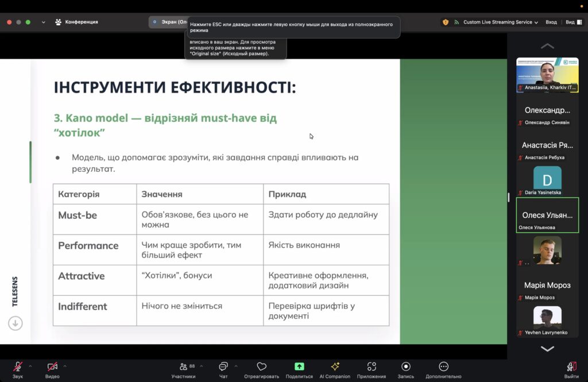Click the Конференция meeting info menu
The width and height of the screenshot is (588, 382).
[76, 22]
